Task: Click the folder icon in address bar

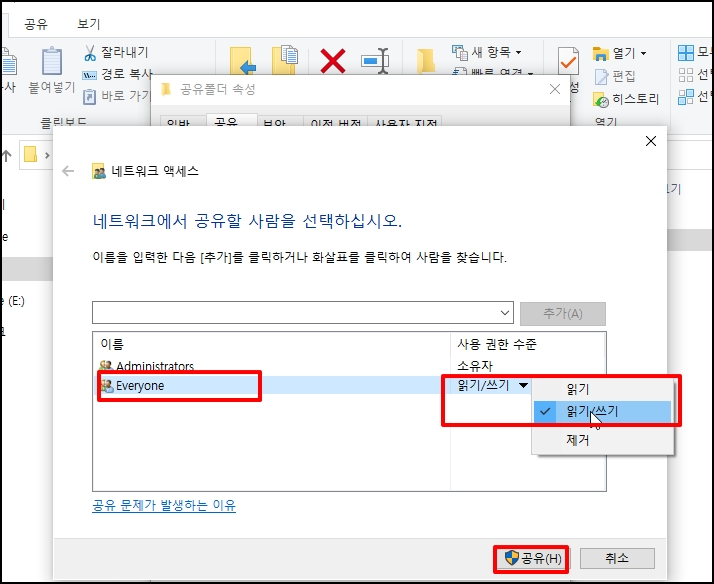Action: 31,155
